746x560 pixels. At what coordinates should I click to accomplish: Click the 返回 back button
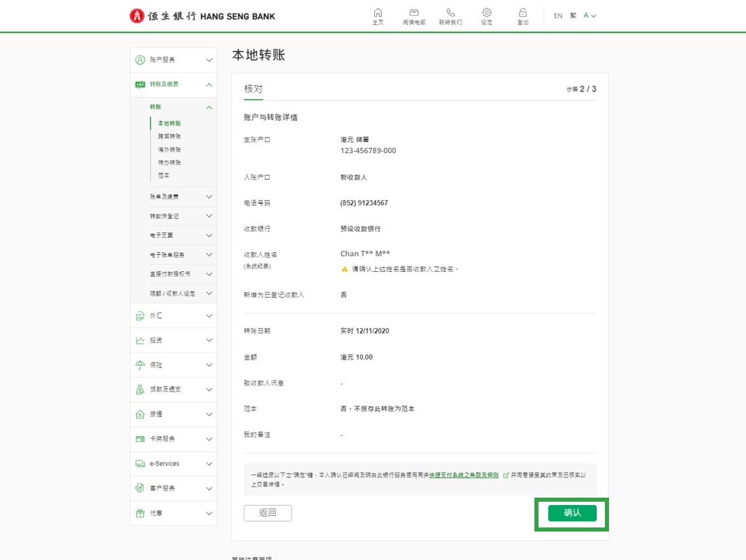coord(268,513)
